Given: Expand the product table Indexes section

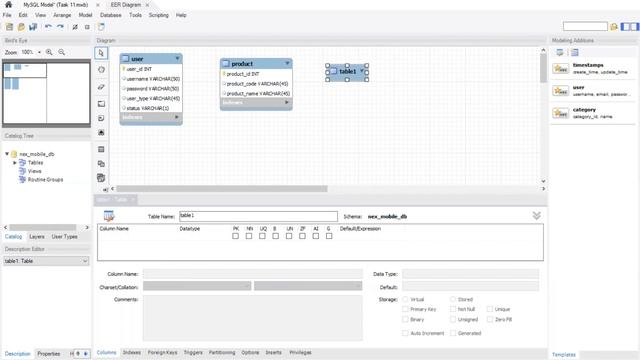Looking at the screenshot, I should pyautogui.click(x=287, y=102).
